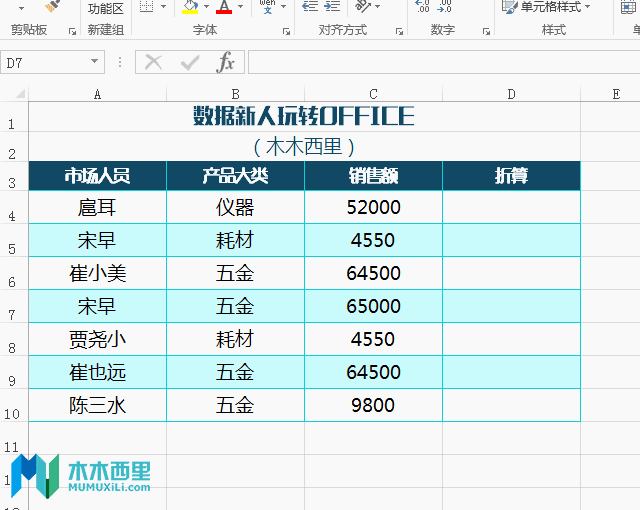Click the increase decimal places icon
This screenshot has height=510, width=640.
(422, 6)
